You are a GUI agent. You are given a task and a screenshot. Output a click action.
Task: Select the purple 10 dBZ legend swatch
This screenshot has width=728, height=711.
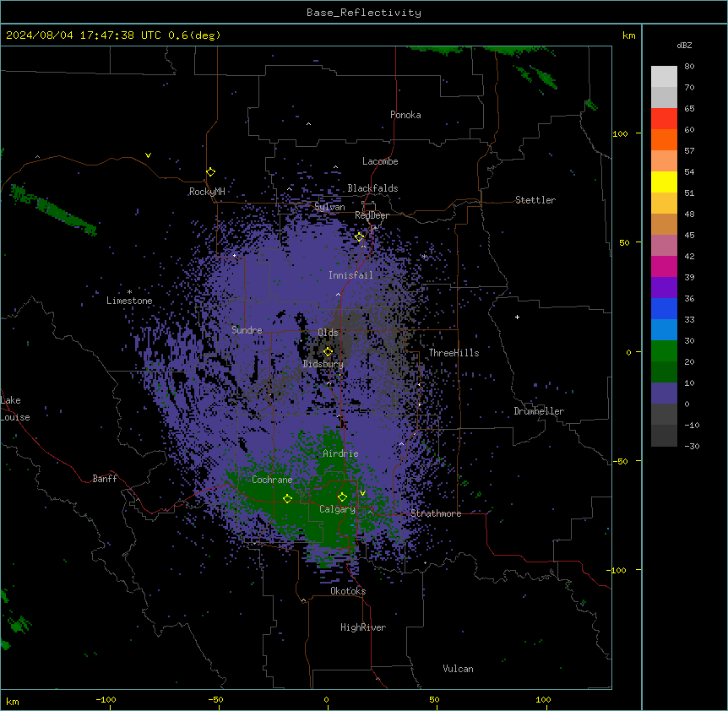tap(664, 393)
